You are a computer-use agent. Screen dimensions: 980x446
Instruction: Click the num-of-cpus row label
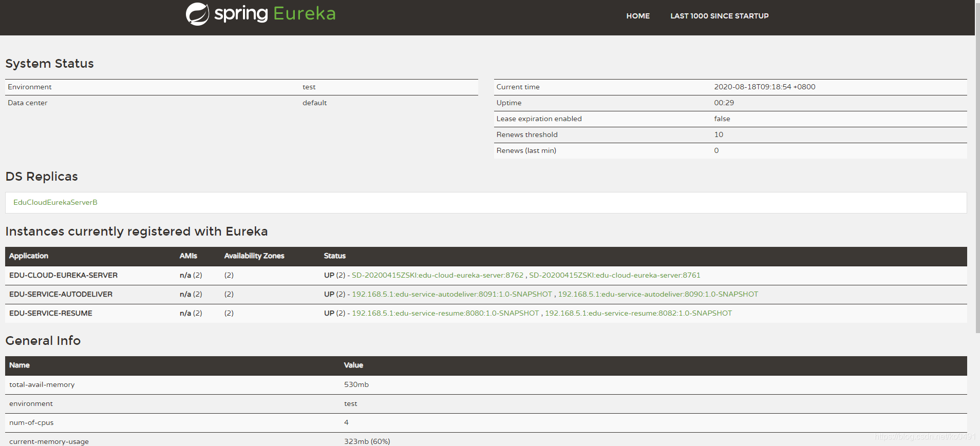pos(31,422)
